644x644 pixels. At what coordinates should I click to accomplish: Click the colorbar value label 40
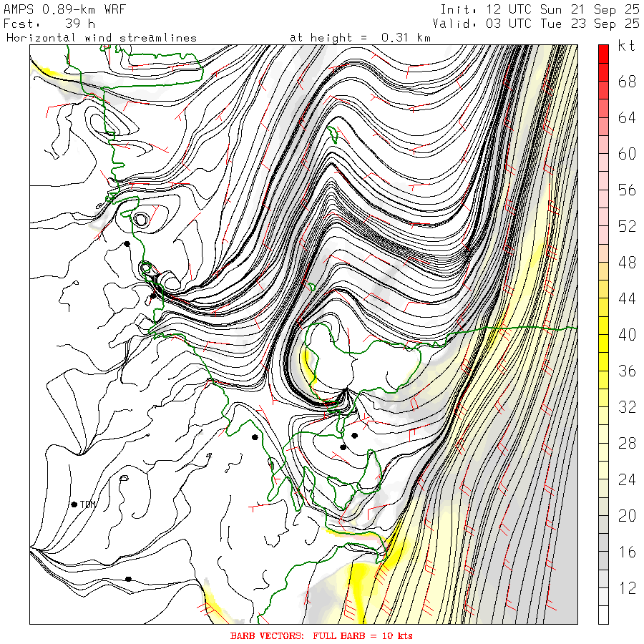point(627,335)
